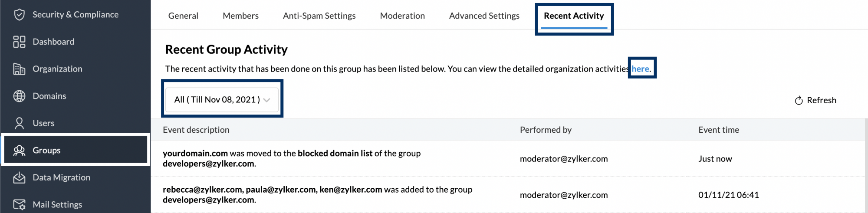Click the Security & Compliance shield icon

coord(19,15)
